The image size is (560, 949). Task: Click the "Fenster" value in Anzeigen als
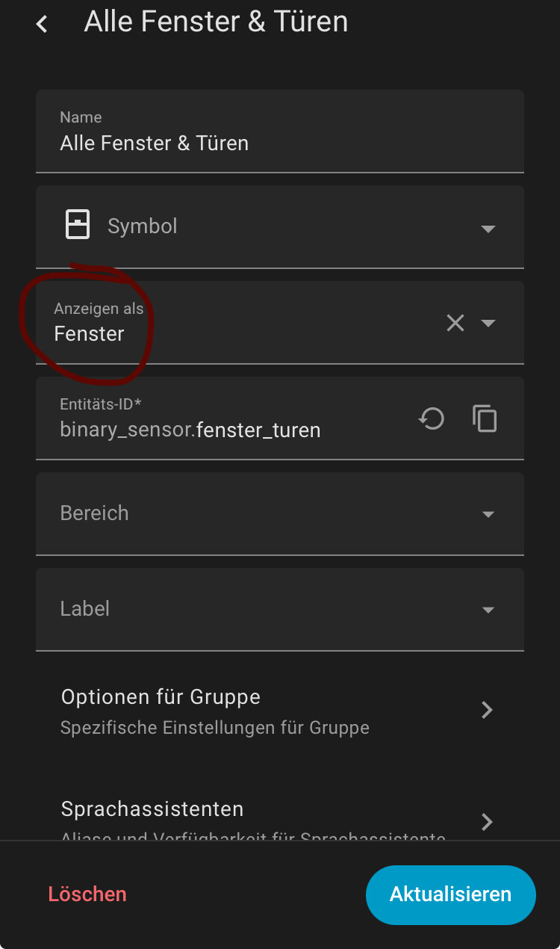coord(90,333)
